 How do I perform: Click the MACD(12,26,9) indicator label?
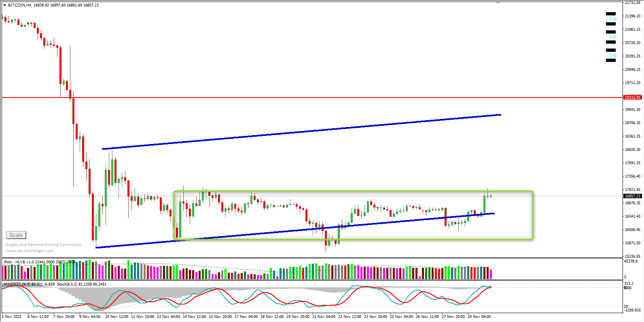click(x=17, y=284)
